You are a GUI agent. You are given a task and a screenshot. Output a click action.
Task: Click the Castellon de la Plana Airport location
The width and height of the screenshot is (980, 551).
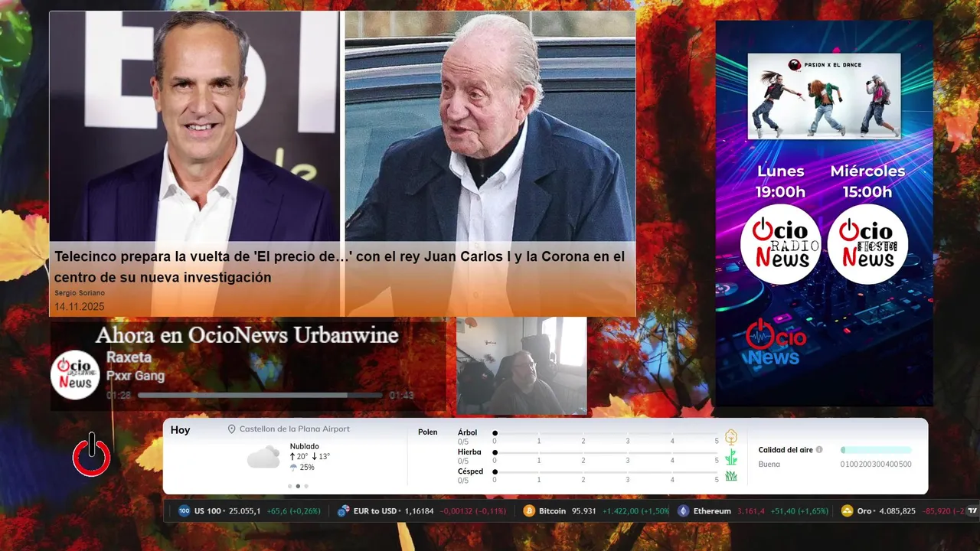(295, 429)
